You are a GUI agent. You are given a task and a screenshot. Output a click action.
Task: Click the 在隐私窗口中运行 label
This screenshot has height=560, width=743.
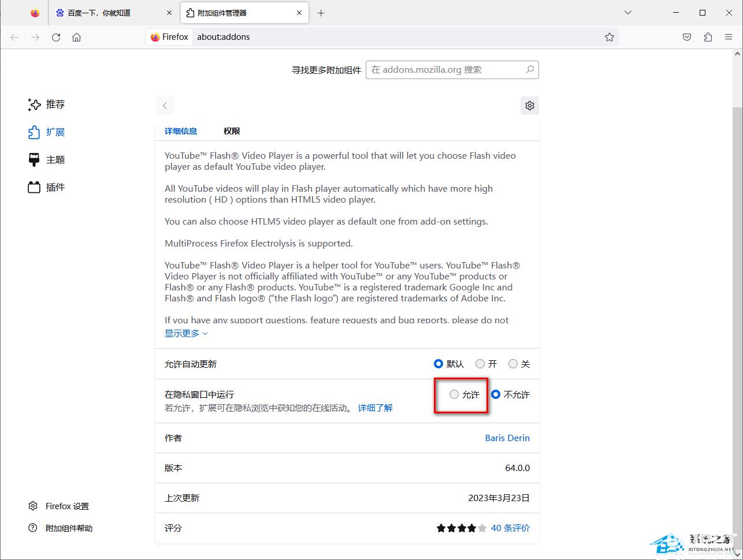(199, 394)
